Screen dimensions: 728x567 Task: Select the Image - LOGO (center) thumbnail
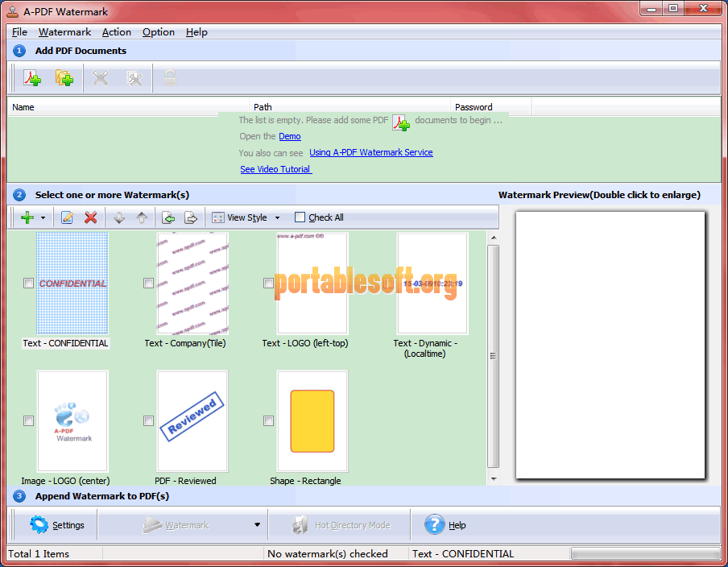click(x=72, y=420)
